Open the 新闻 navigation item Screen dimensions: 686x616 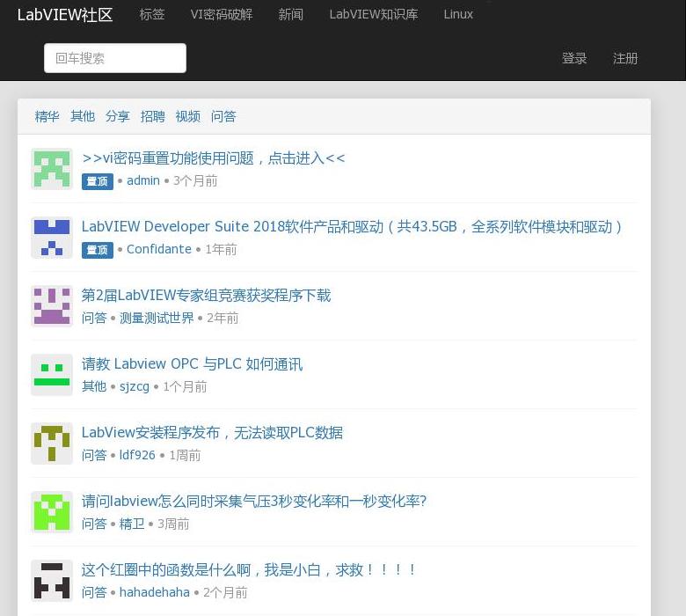coord(291,14)
